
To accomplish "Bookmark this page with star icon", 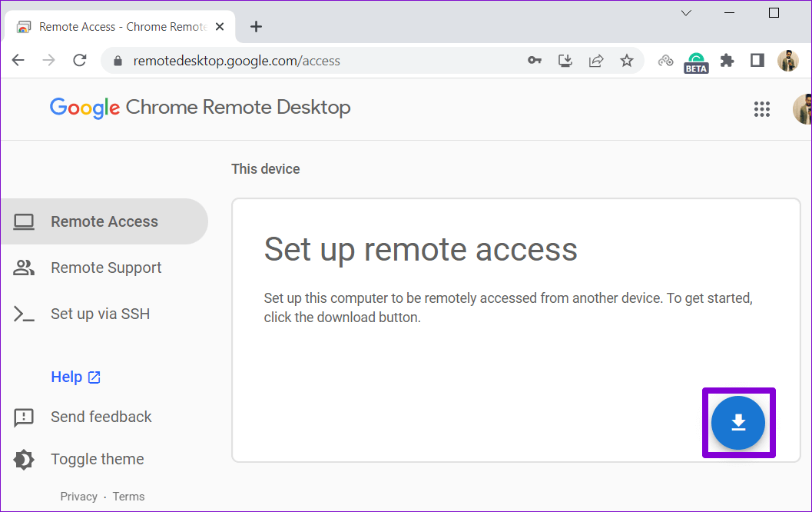I will tap(627, 61).
